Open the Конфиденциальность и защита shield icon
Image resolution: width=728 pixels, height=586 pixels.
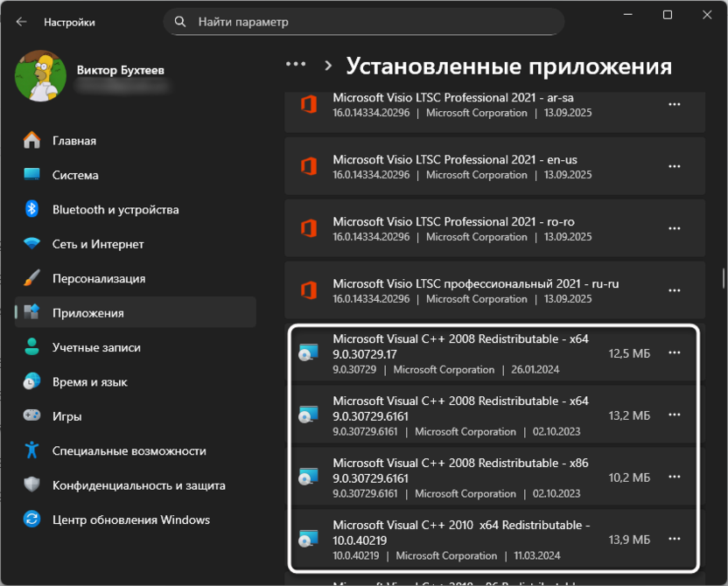[x=32, y=486]
